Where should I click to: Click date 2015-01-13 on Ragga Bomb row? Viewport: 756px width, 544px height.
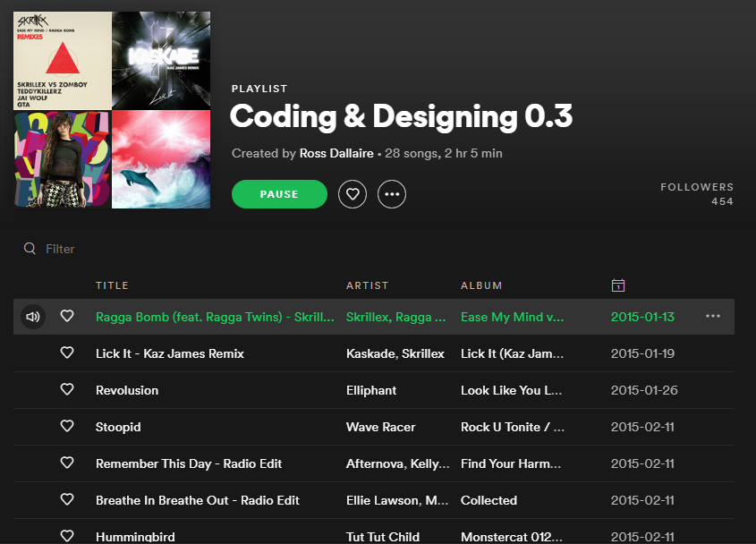pyautogui.click(x=642, y=317)
